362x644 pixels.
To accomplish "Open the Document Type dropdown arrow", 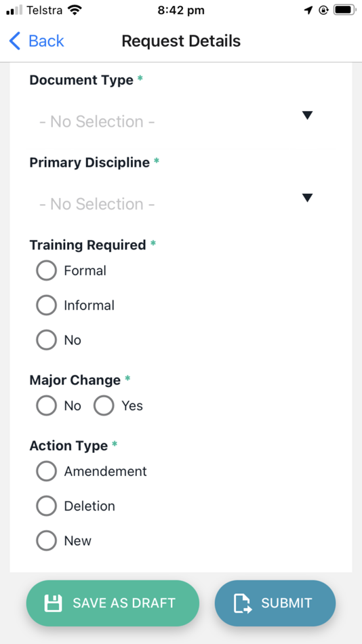I will [x=307, y=115].
